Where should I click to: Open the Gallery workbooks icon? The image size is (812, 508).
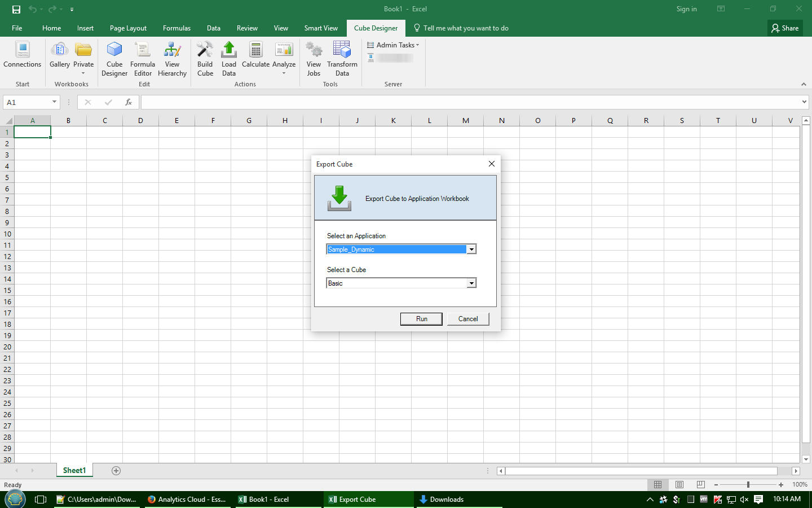[59, 55]
